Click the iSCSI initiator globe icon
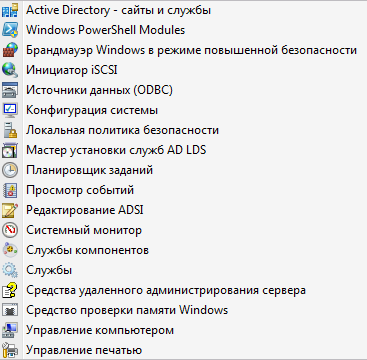Image resolution: width=367 pixels, height=360 pixels. [x=10, y=70]
